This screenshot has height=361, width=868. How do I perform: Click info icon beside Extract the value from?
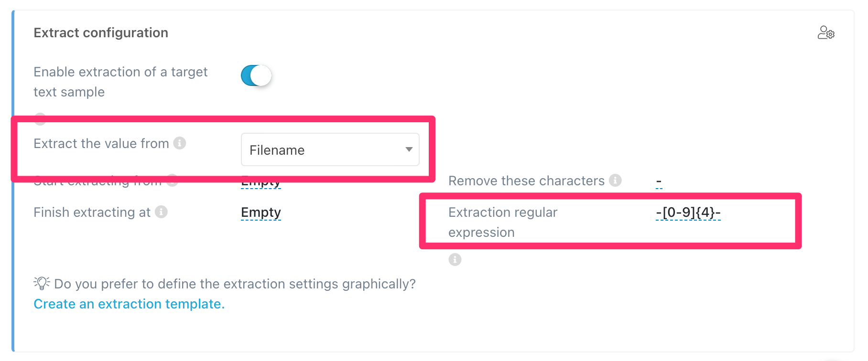pos(180,143)
